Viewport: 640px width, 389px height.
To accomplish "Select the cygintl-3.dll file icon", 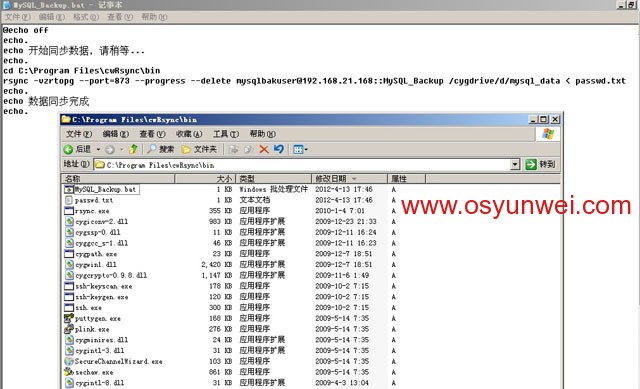I will [x=69, y=351].
